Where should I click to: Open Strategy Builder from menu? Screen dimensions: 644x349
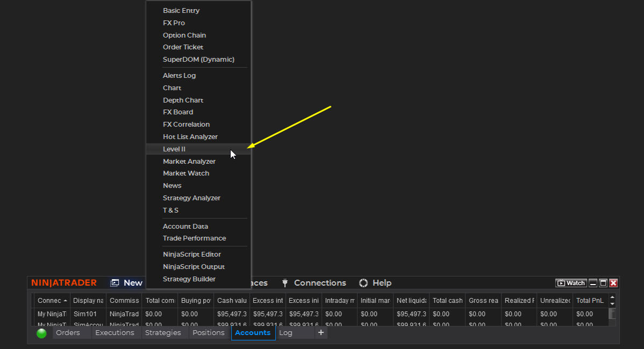(x=189, y=279)
